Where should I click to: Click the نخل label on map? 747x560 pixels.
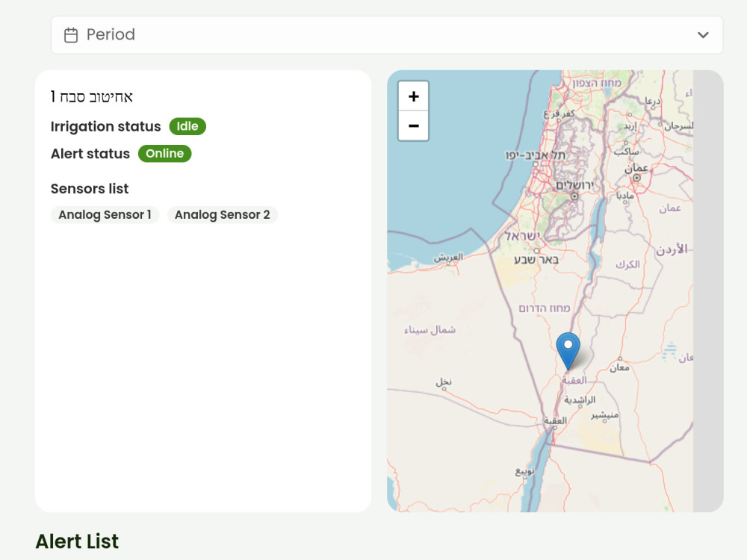click(444, 382)
